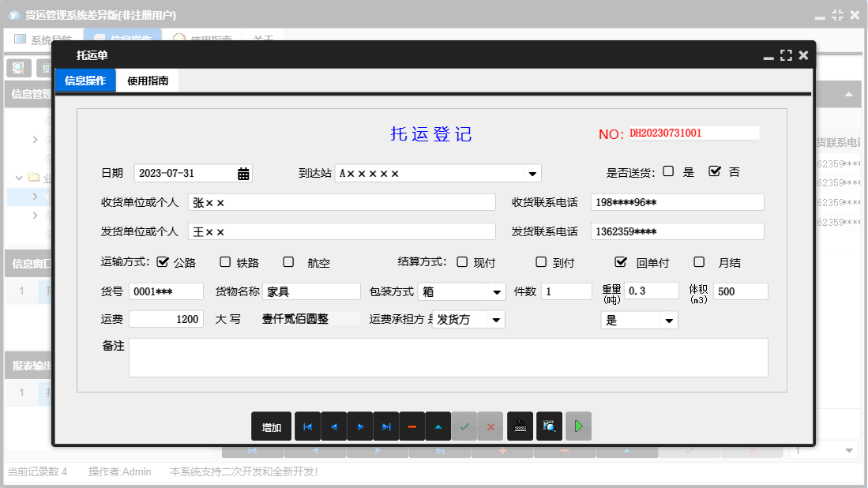Viewport: 868px width, 488px height.
Task: Switch to the 使用指南 tab
Action: pos(148,81)
